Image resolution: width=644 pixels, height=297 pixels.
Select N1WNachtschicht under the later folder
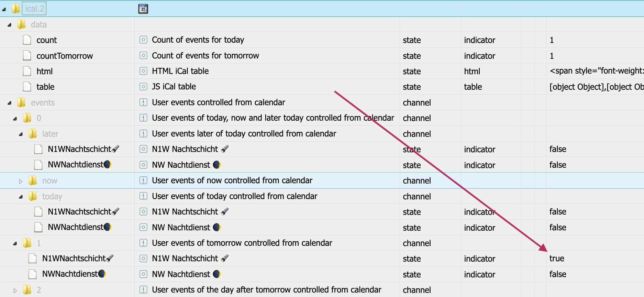84,149
